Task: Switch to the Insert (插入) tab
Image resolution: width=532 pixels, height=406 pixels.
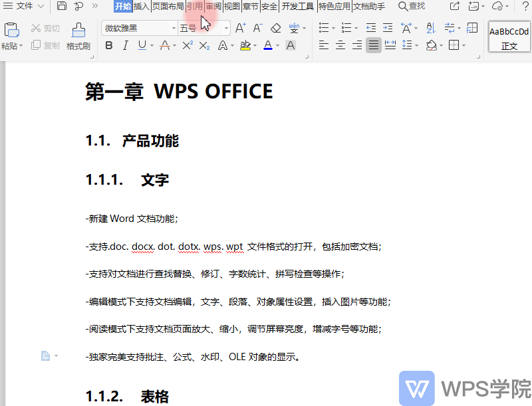Action: tap(142, 6)
